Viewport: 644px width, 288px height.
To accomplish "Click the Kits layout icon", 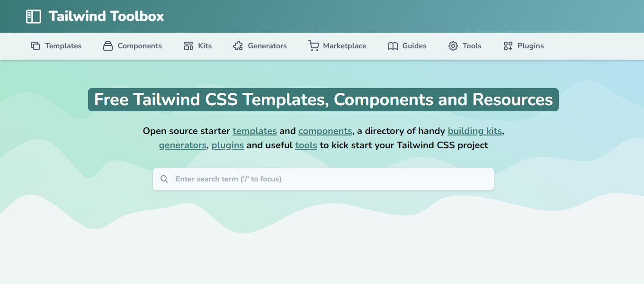I will pos(188,46).
